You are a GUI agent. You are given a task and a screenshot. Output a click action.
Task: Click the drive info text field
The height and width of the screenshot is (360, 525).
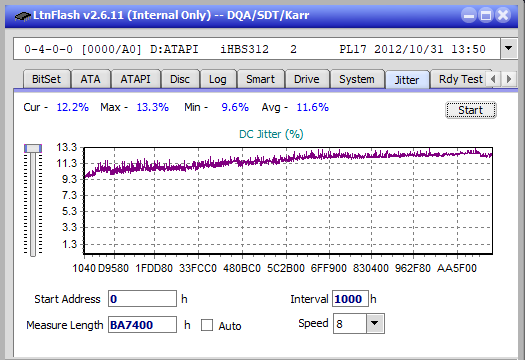(x=257, y=49)
